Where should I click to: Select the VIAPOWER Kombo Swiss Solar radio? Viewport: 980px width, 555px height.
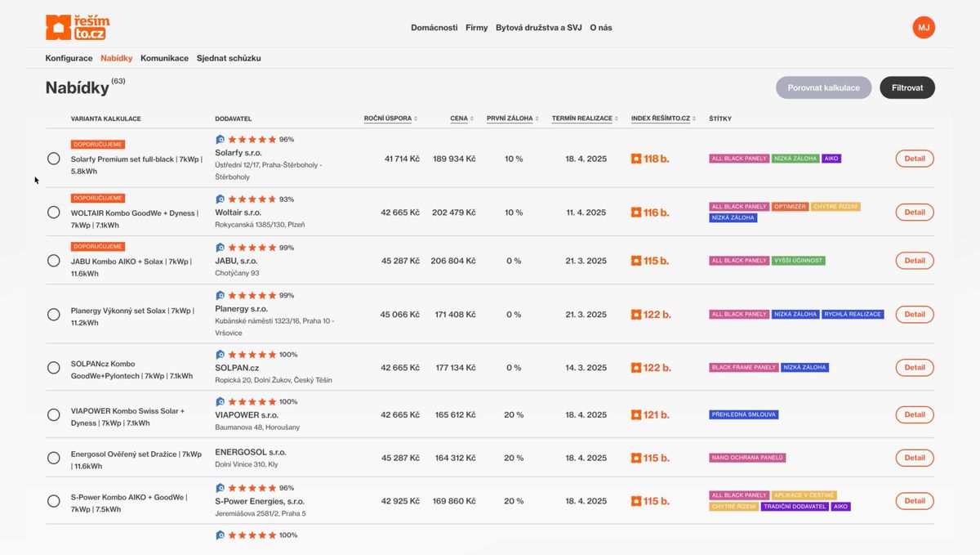tap(54, 414)
